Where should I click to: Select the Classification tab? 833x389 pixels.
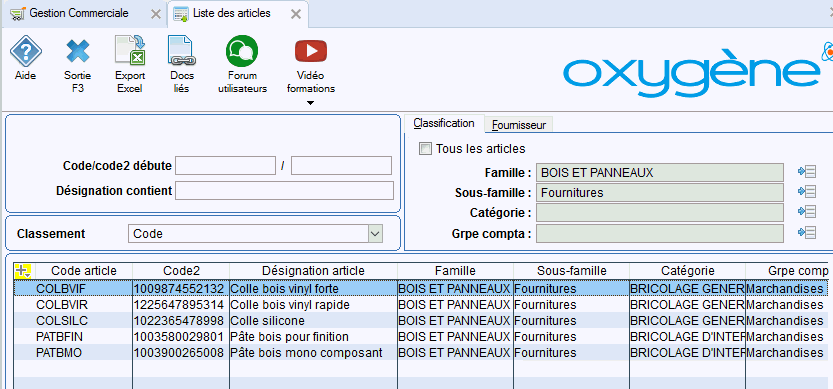(444, 123)
